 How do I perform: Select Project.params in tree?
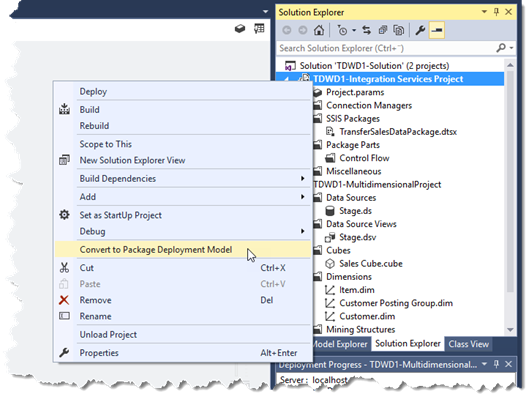pos(355,92)
